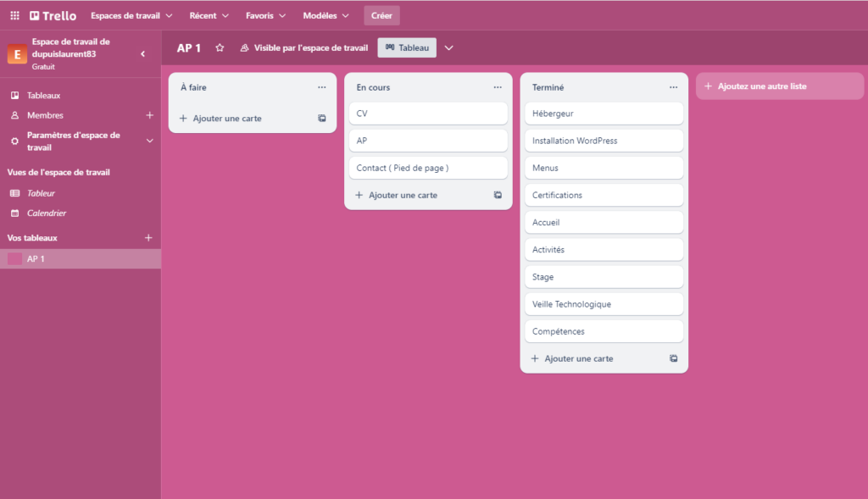Image resolution: width=868 pixels, height=499 pixels.
Task: Open the Calendrier workspace view
Action: 47,213
